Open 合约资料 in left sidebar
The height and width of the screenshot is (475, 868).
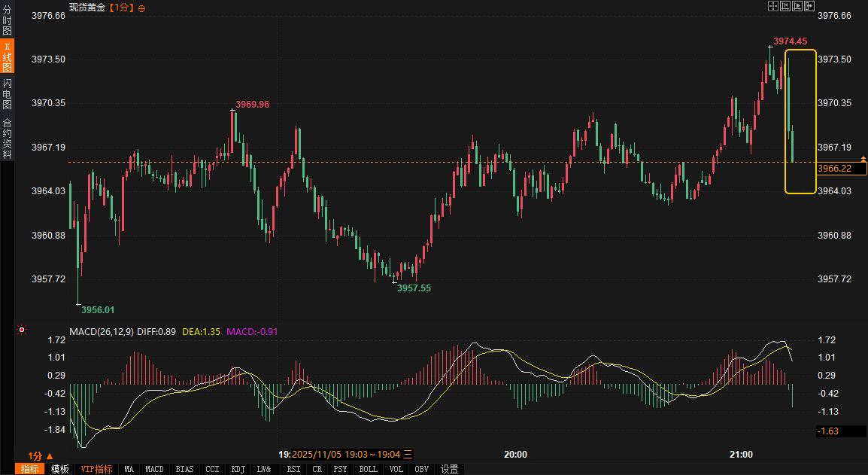tap(7, 138)
